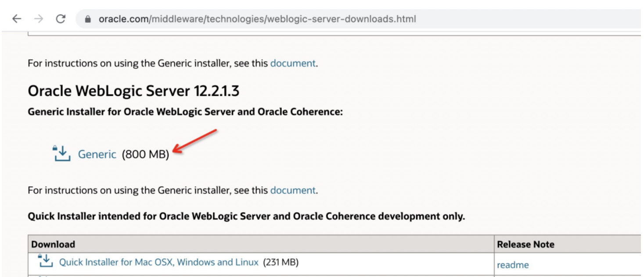Open the readme release note link
The width and height of the screenshot is (644, 277).
pos(513,265)
